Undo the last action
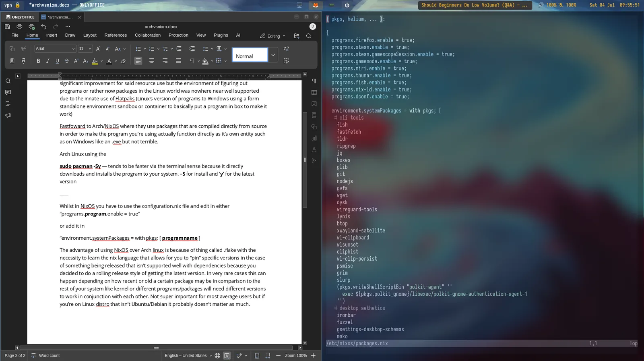The height and width of the screenshot is (361, 644). tap(43, 27)
